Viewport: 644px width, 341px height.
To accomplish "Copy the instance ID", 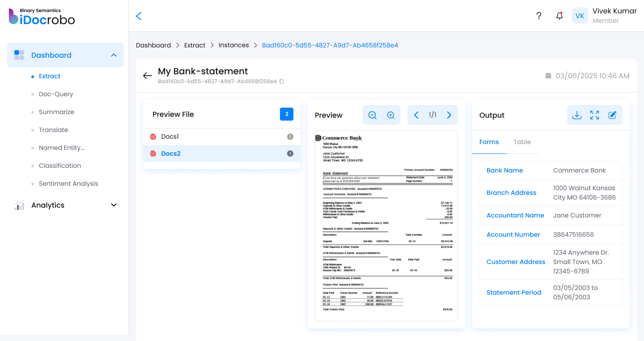I will point(282,81).
